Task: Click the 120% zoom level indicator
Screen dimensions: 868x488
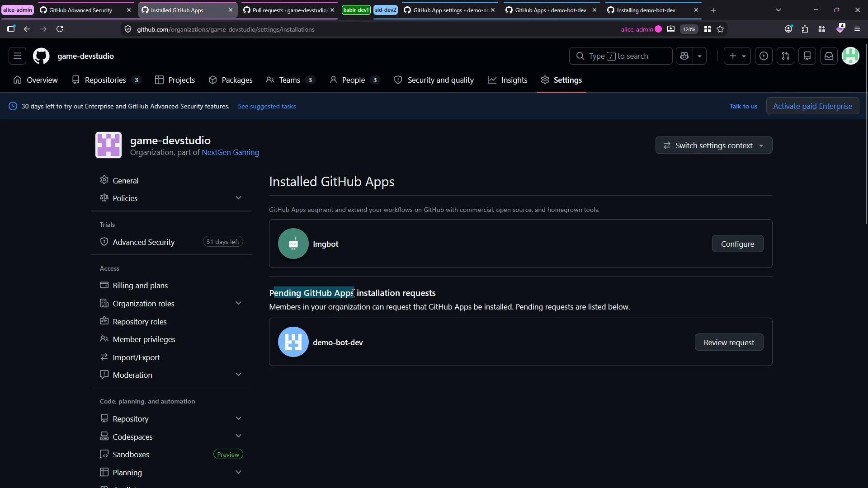Action: [689, 29]
